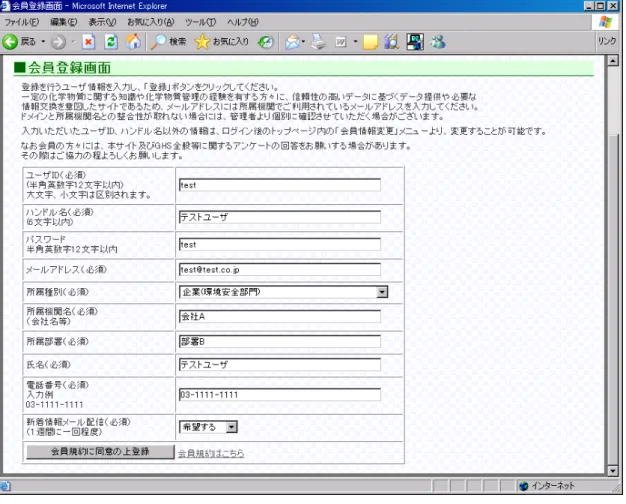Stop page loading with the red X icon
626x504 pixels.
[88, 42]
